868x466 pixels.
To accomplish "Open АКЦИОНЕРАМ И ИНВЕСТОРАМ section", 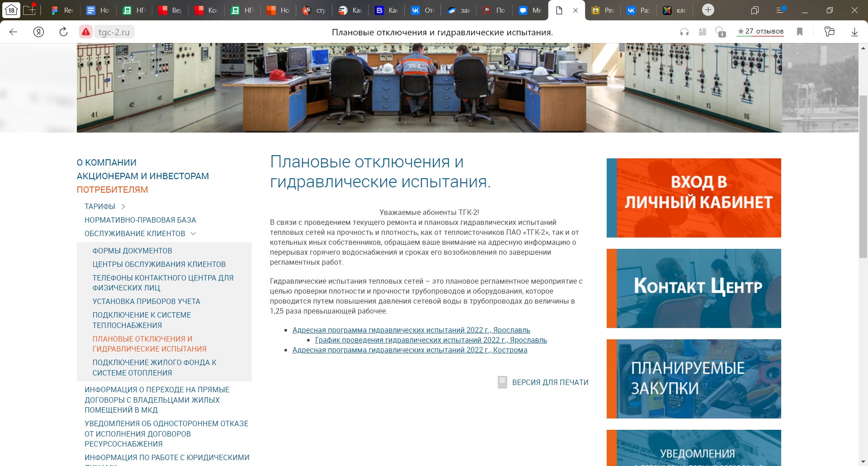I will tap(143, 176).
